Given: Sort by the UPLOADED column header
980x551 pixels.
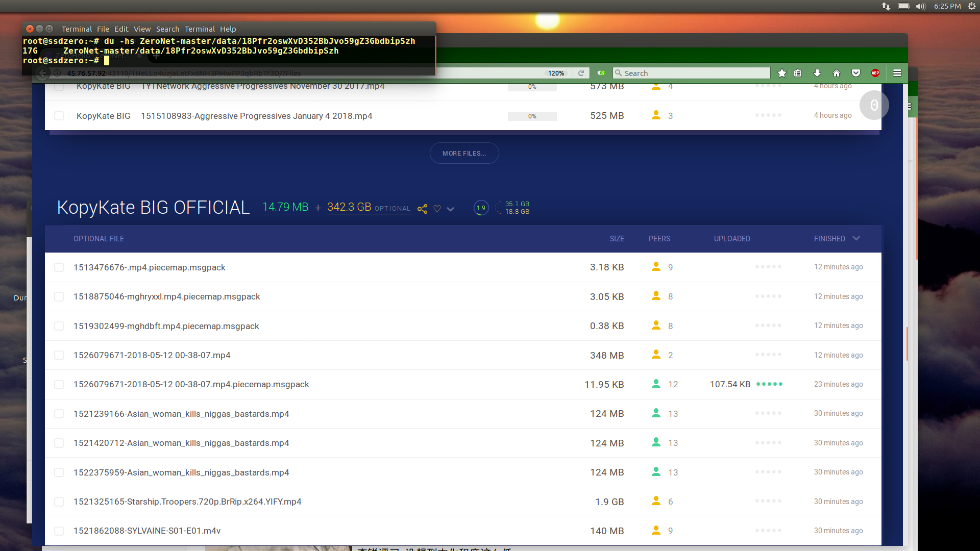Looking at the screenshot, I should point(732,239).
